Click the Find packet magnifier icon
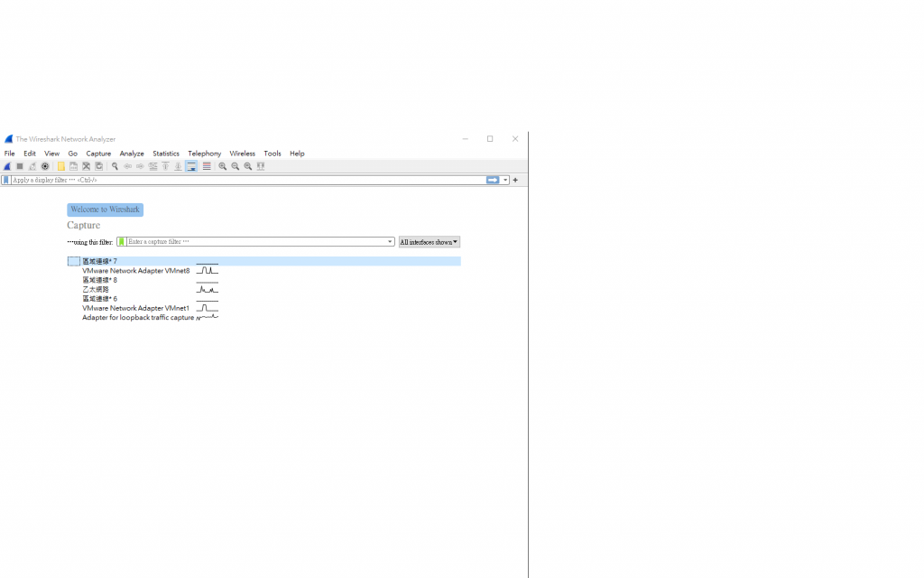 coord(115,167)
